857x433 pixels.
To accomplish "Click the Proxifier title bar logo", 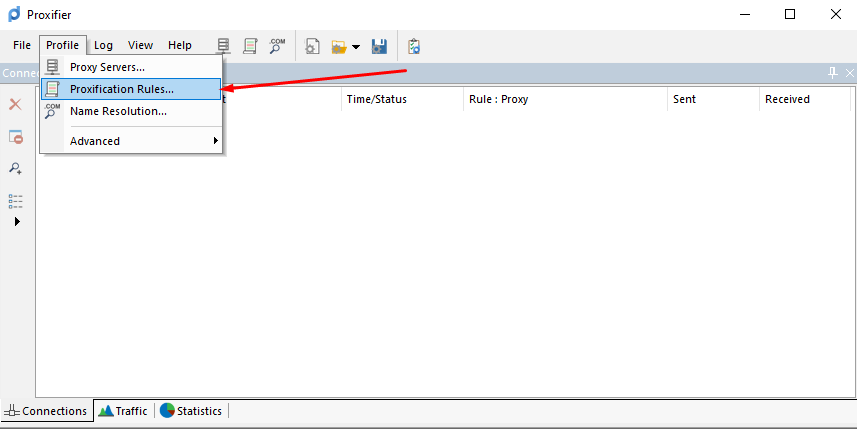I will coord(14,14).
